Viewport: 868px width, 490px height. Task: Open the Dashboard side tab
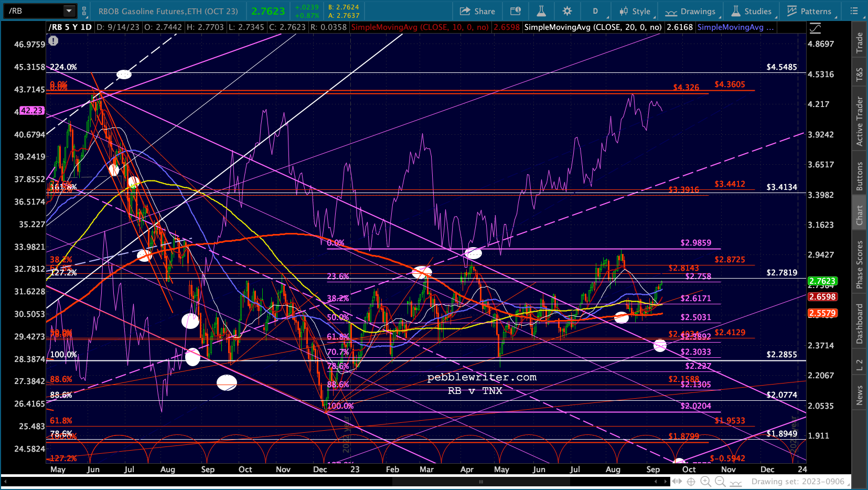[859, 324]
